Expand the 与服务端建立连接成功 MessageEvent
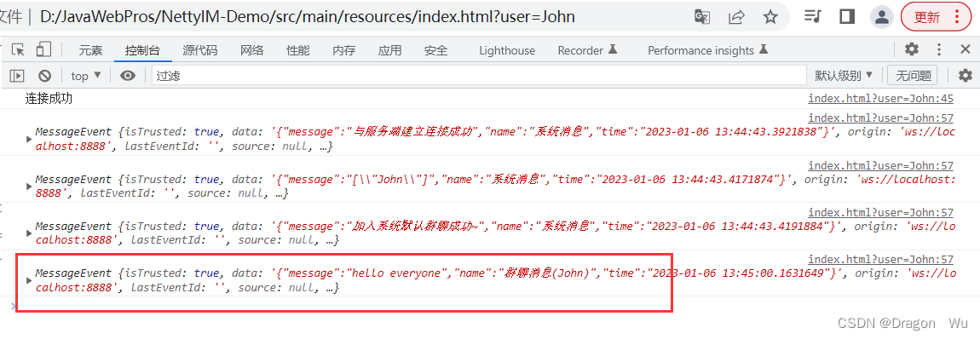This screenshot has height=339, width=980. point(29,139)
